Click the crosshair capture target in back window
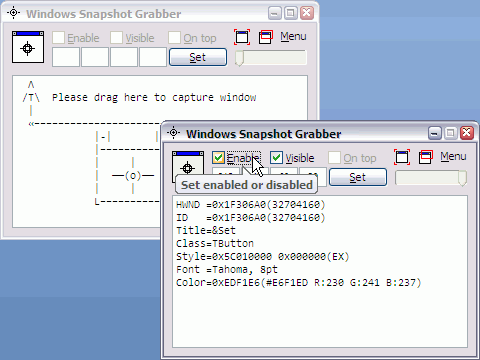 [x=28, y=47]
